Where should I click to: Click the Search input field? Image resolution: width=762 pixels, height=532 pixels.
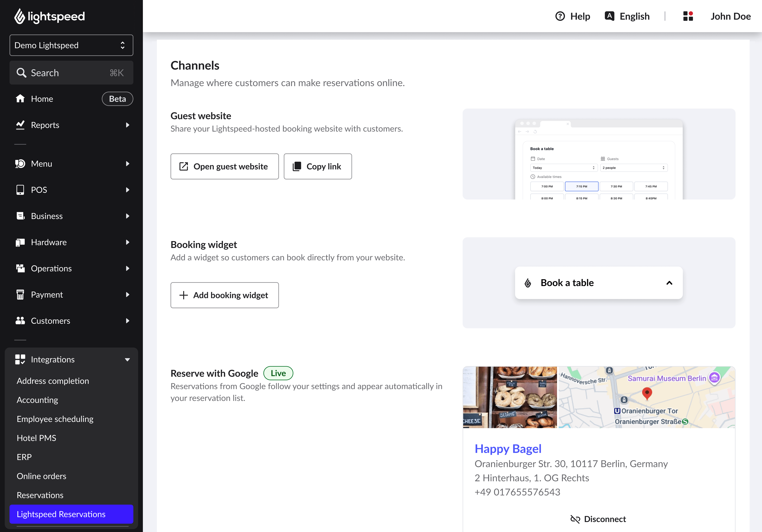pos(71,73)
